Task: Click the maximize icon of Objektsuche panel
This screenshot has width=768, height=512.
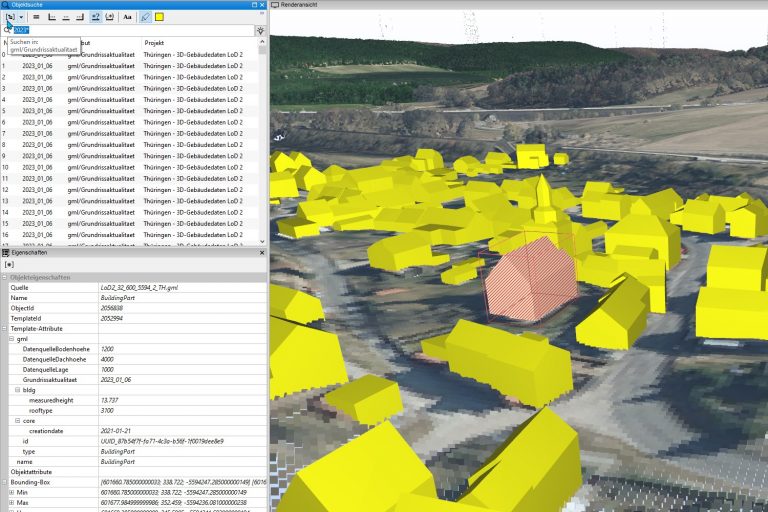Action: tap(252, 5)
